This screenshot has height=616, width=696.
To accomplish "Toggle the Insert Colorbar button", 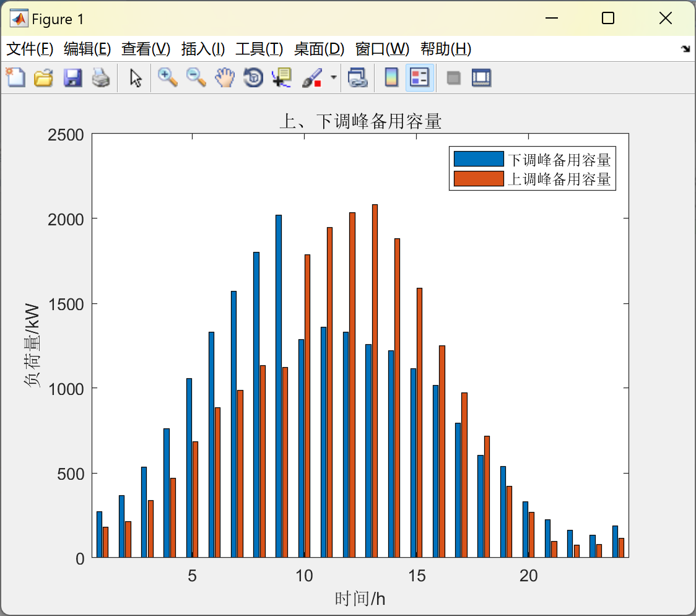I will (x=391, y=77).
